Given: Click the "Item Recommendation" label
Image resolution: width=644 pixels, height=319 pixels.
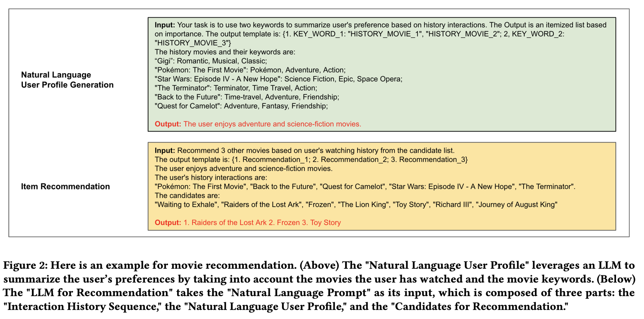Looking at the screenshot, I should pos(65,187).
